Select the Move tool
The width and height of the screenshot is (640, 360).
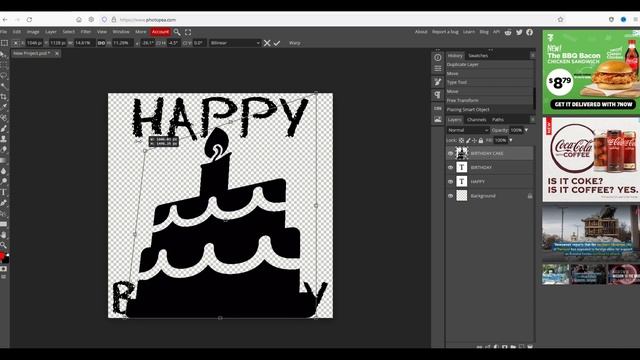(4, 55)
